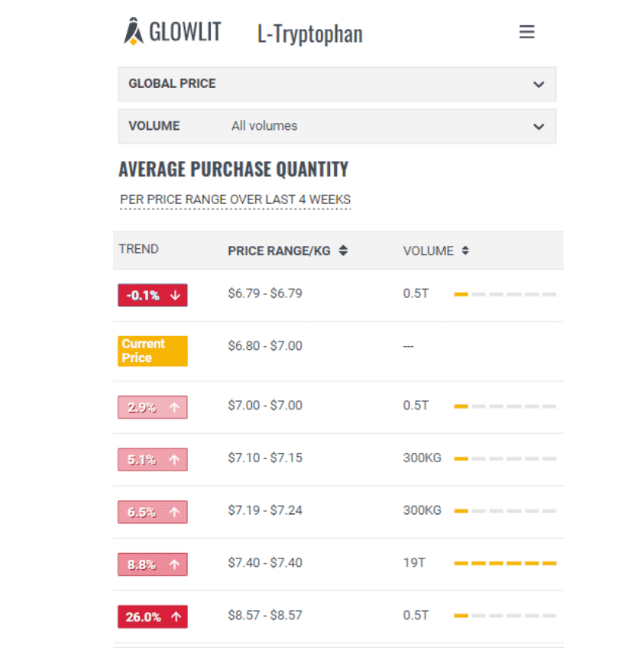Sort by the Volume column sort icon

point(465,251)
